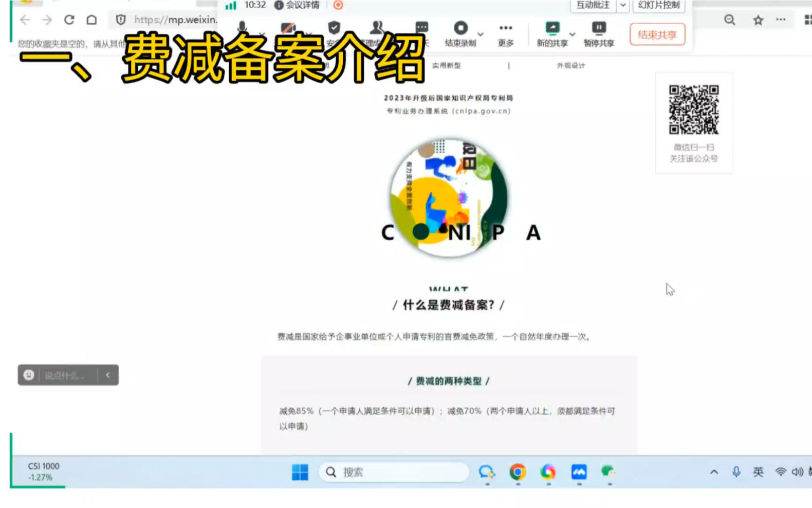
Task: Stop recording with 结束录制
Action: click(x=460, y=34)
